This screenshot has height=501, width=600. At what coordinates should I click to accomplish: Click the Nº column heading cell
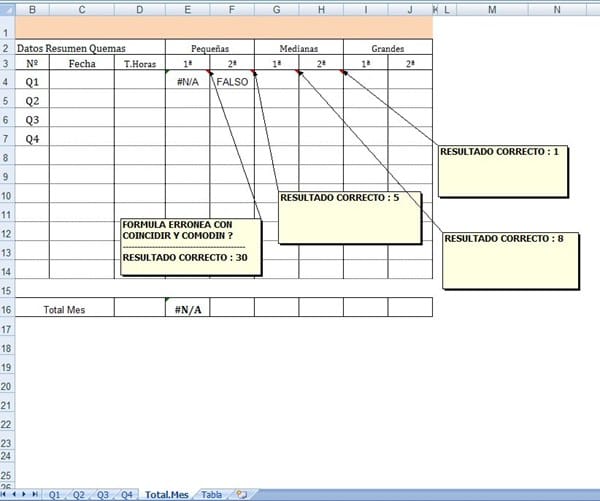click(33, 62)
